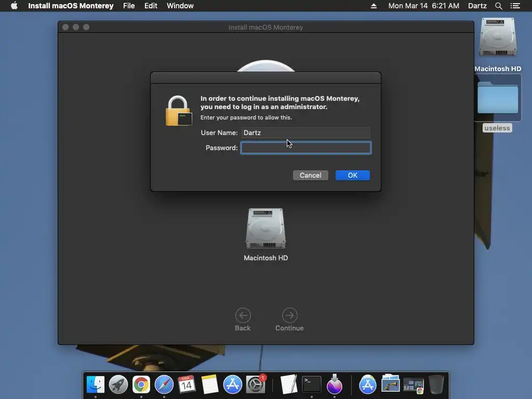Open the Trash in the dock
This screenshot has width=532, height=399.
point(436,384)
